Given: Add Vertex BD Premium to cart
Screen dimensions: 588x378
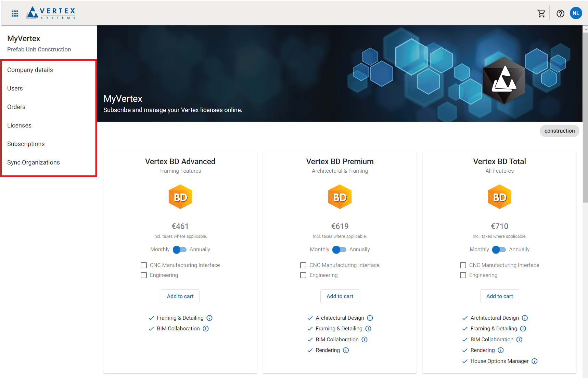Looking at the screenshot, I should (340, 296).
